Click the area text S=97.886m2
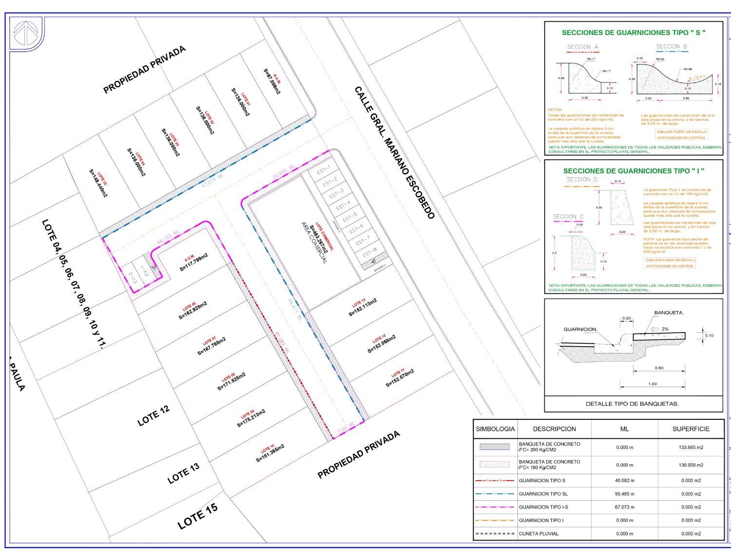Viewport: 731px width, 560px height. 272,81
